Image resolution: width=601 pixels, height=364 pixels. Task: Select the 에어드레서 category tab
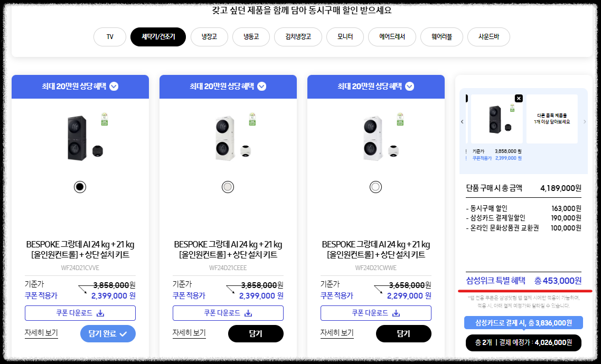pos(391,37)
